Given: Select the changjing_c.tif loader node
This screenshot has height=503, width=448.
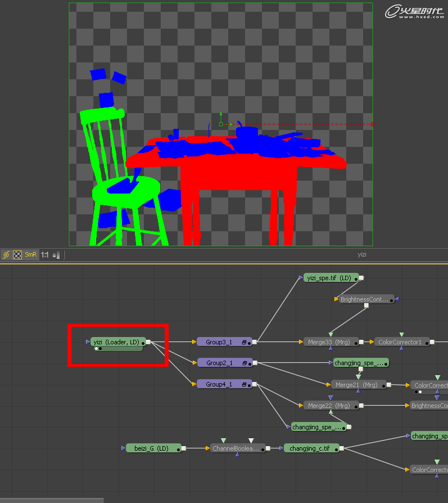Looking at the screenshot, I should pyautogui.click(x=311, y=448).
